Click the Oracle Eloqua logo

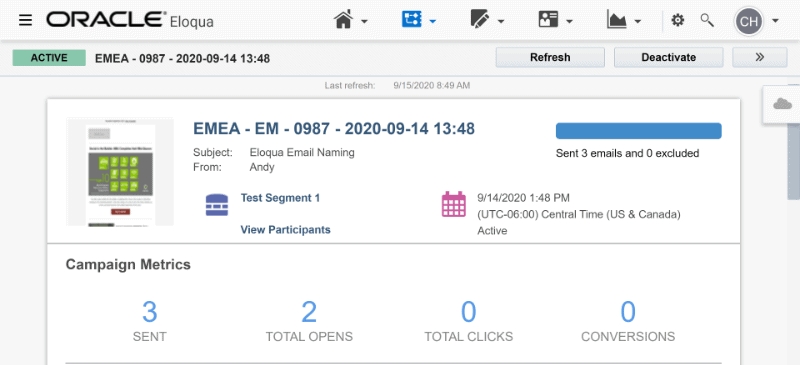[130, 20]
